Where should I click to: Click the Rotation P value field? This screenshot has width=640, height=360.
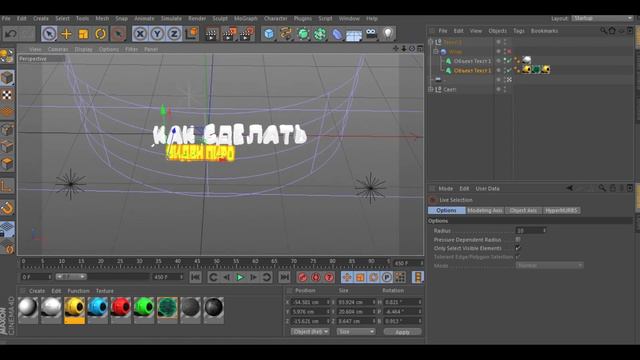pos(402,311)
